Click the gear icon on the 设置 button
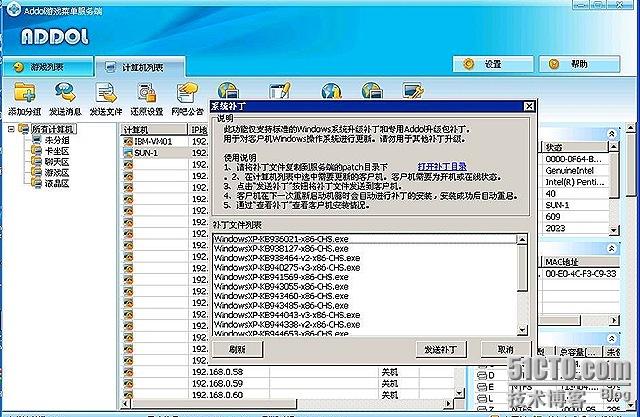Image resolution: width=640 pixels, height=417 pixels. click(469, 64)
